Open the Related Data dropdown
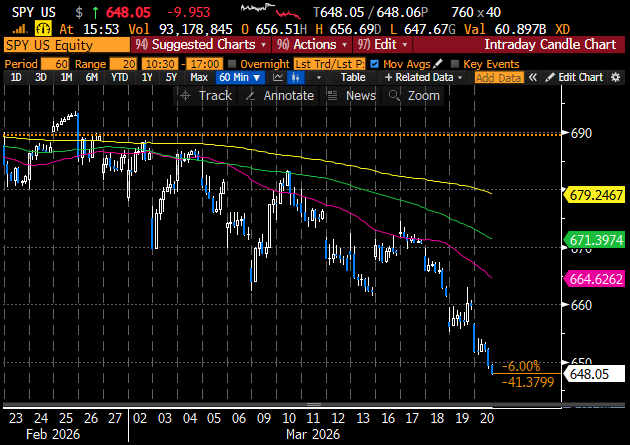This screenshot has height=445, width=630. [x=423, y=78]
